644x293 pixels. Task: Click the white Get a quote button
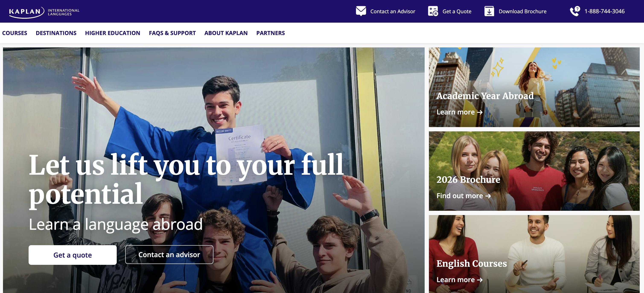point(73,255)
